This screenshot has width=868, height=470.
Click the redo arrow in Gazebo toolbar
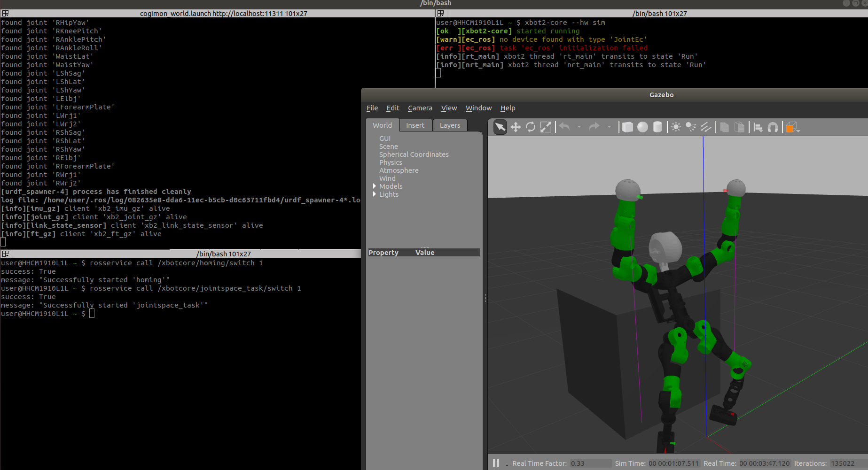594,127
